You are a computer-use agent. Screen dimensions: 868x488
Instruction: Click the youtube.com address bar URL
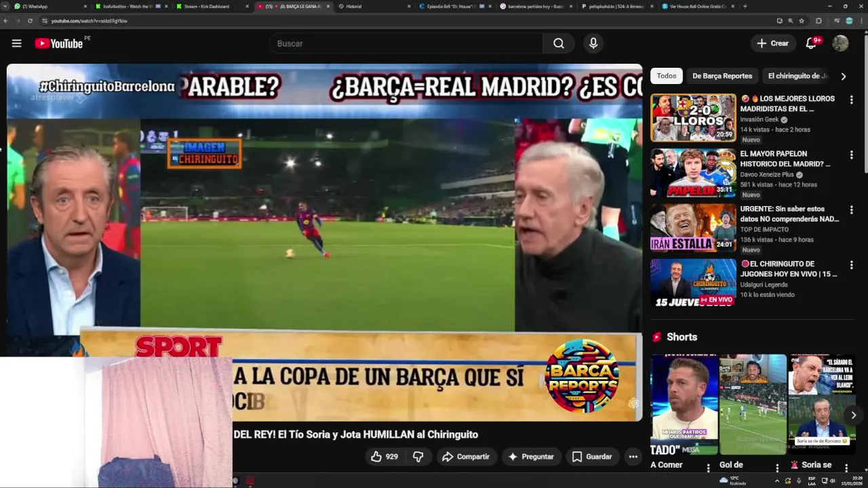point(89,21)
